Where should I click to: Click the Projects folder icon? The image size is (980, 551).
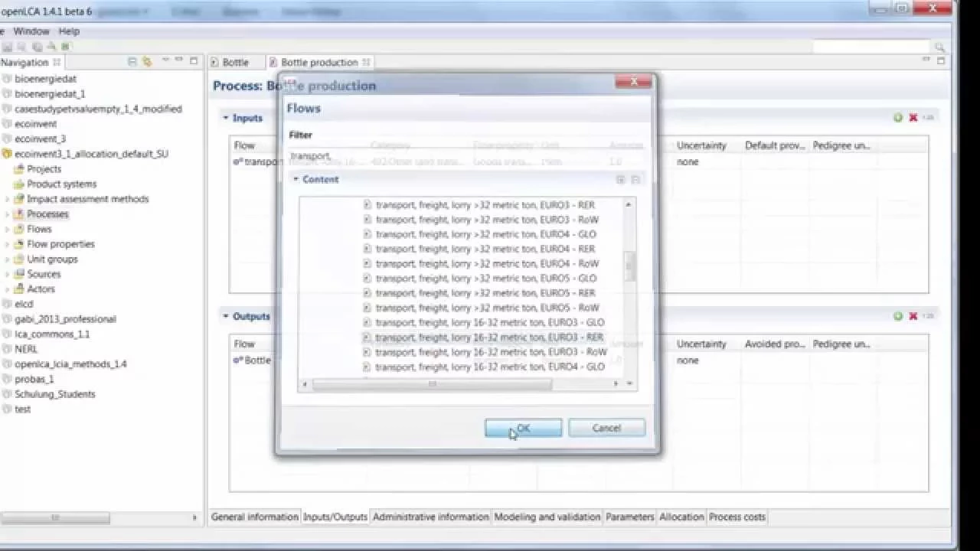[19, 169]
